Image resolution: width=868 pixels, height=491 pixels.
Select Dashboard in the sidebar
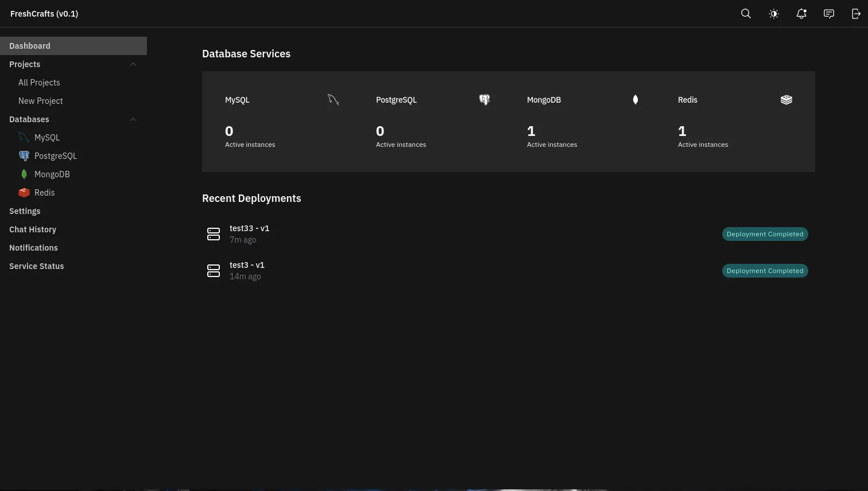tap(30, 46)
